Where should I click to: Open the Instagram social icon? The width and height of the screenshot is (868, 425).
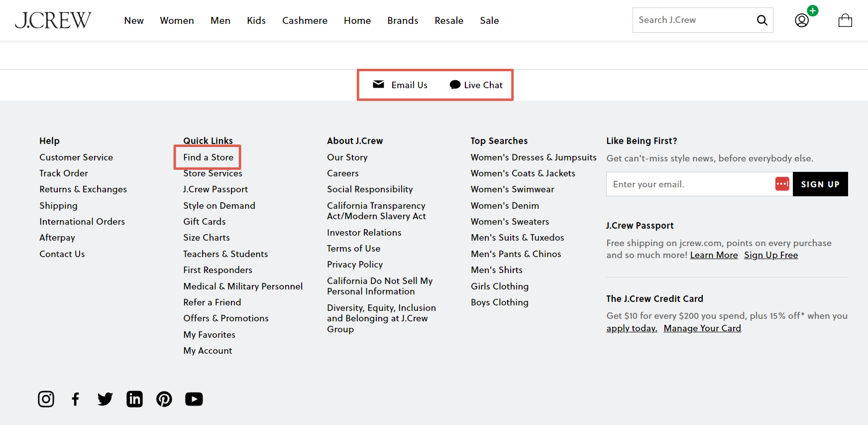click(x=46, y=399)
